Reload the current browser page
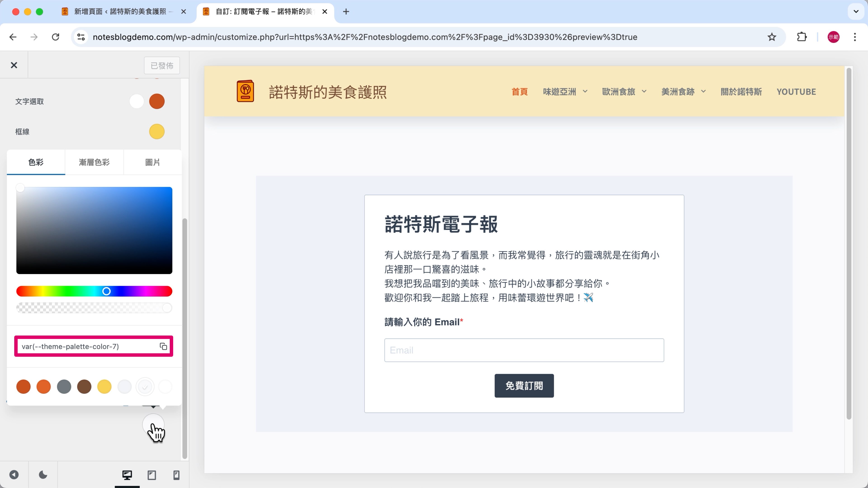Viewport: 868px width, 488px height. click(56, 37)
